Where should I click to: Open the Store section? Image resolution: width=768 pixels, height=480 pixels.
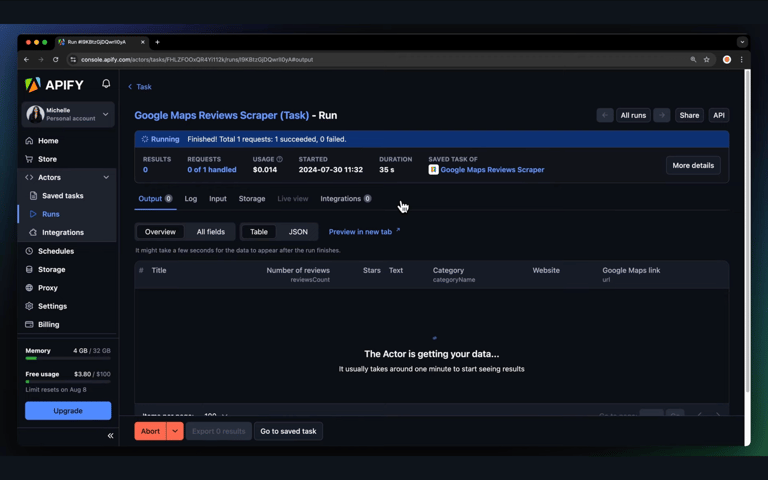[47, 159]
